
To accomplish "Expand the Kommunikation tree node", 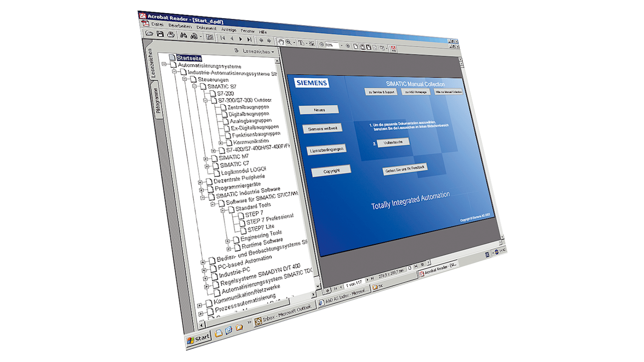I will coord(220,142).
